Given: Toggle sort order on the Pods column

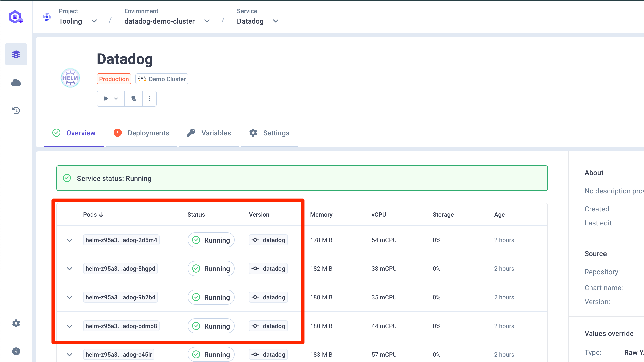Looking at the screenshot, I should tap(93, 214).
